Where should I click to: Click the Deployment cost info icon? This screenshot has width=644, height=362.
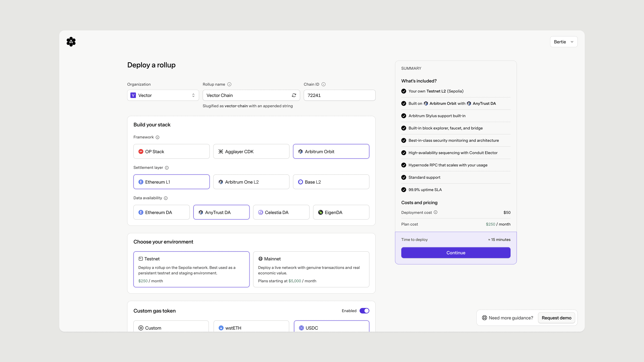click(x=436, y=212)
